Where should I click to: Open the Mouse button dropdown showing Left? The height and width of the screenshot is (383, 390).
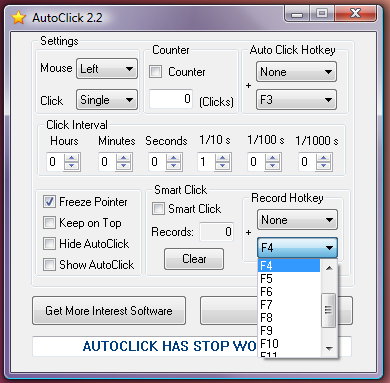[107, 69]
